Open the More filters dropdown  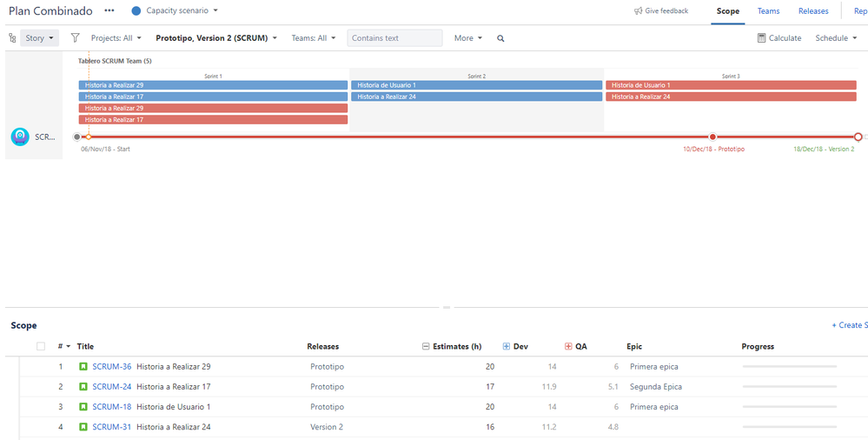(x=468, y=38)
